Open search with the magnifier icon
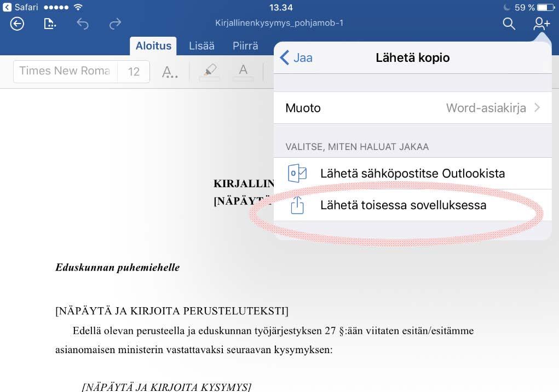Image resolution: width=559 pixels, height=392 pixels. point(509,24)
